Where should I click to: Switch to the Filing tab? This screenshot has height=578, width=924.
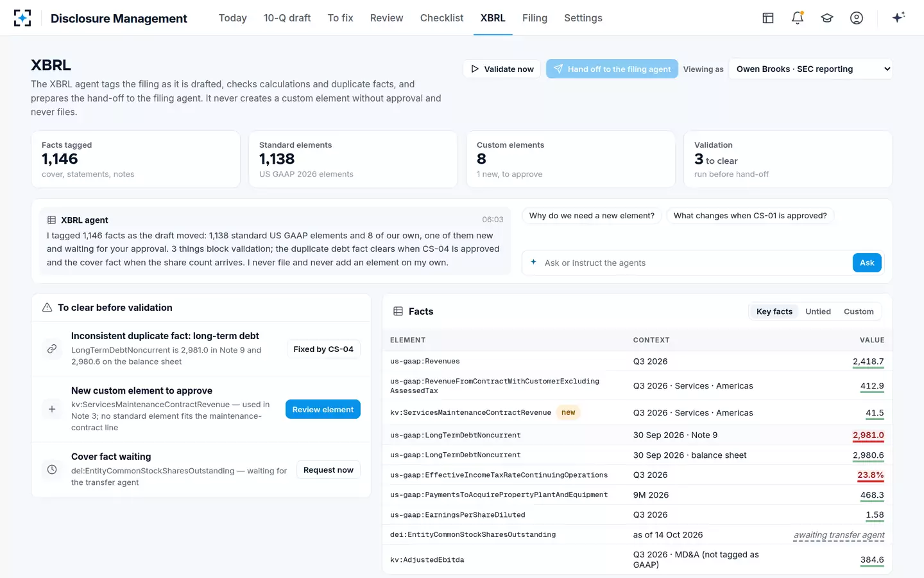[535, 18]
